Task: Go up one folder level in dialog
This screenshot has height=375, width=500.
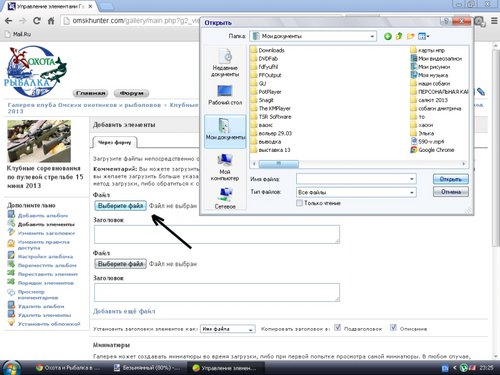Action: pos(399,36)
